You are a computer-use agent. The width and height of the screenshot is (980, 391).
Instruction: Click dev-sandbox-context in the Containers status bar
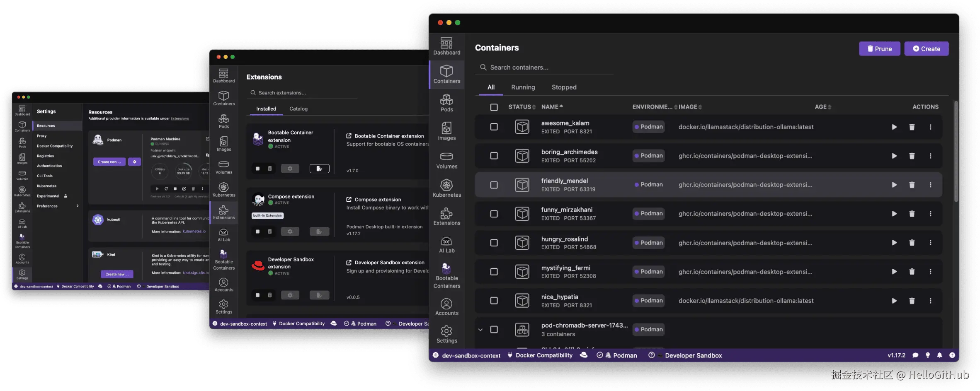(466, 355)
